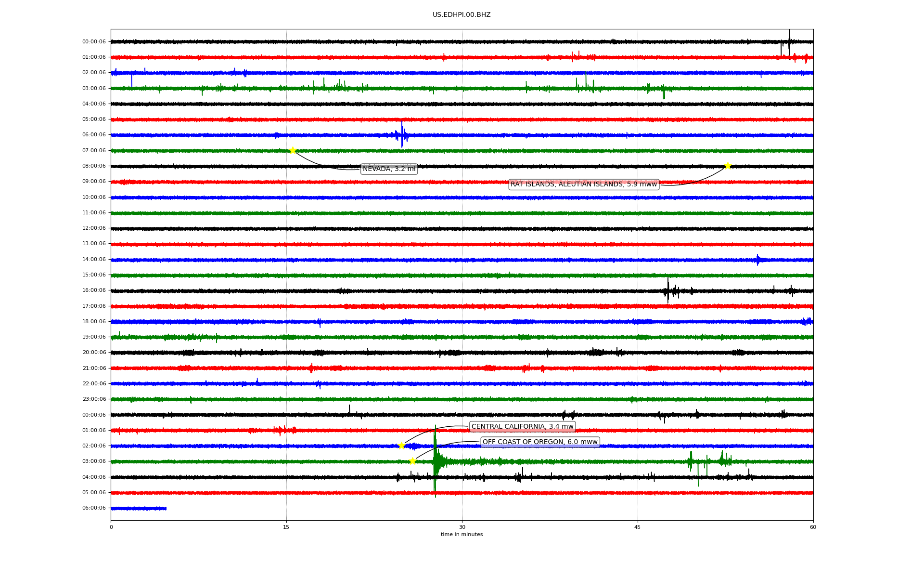
Task: Click the short blue trace beside last 06:00:06 label
Action: tap(139, 508)
